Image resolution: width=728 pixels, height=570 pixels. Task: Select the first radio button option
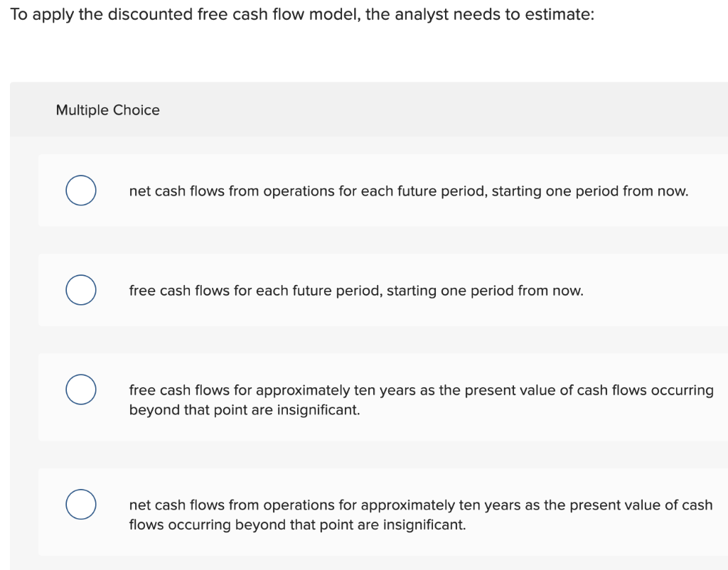[x=80, y=190]
